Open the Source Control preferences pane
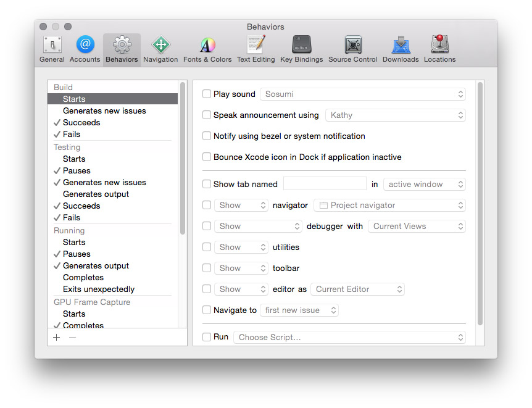The image size is (532, 408). (x=353, y=49)
